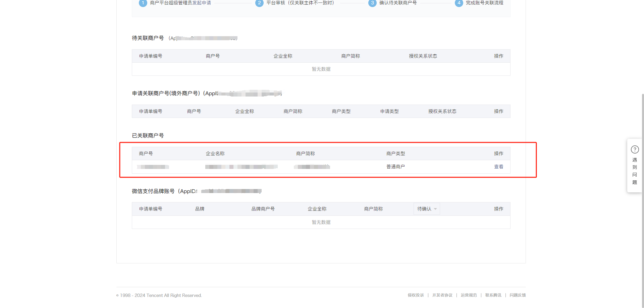Select the 完成账号关联流程 step label
This screenshot has width=644, height=308.
(484, 3)
